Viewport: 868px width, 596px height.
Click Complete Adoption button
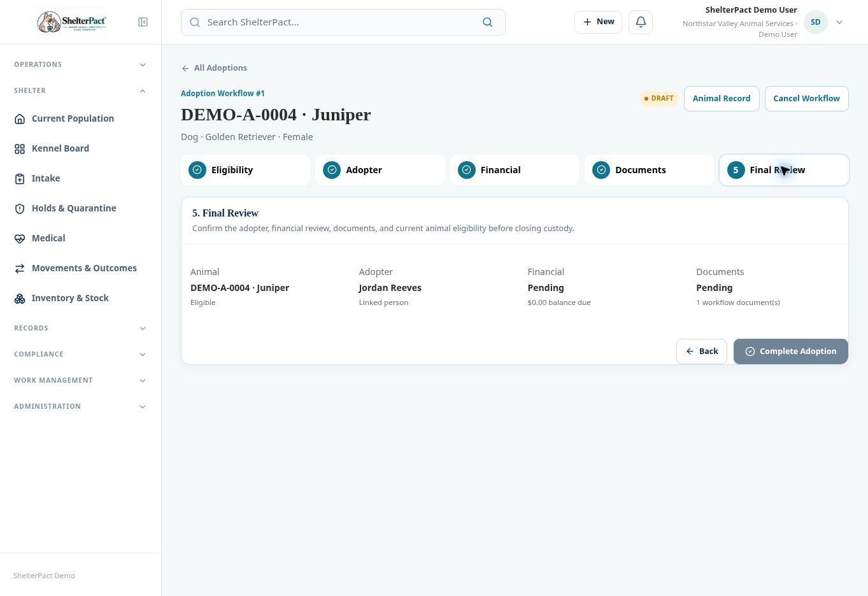click(x=791, y=351)
